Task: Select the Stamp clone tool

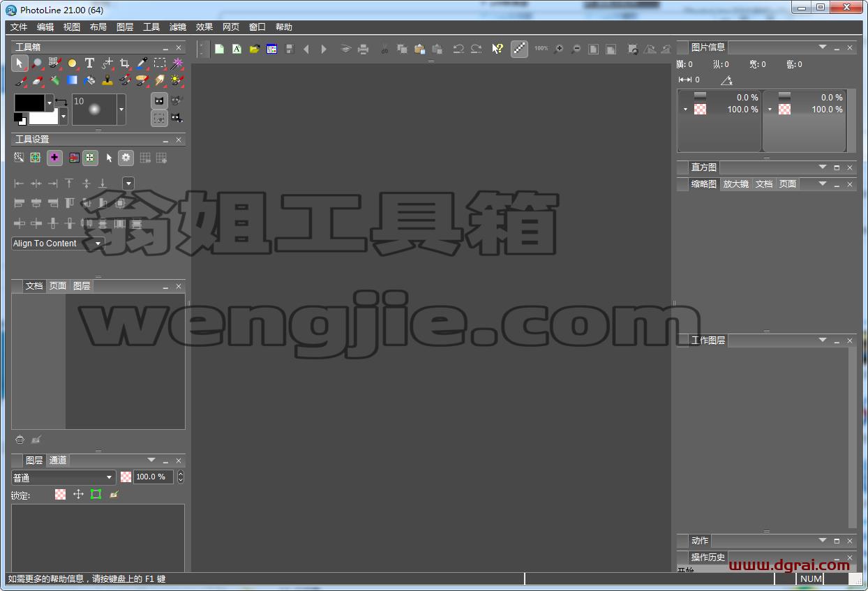Action: pyautogui.click(x=107, y=80)
